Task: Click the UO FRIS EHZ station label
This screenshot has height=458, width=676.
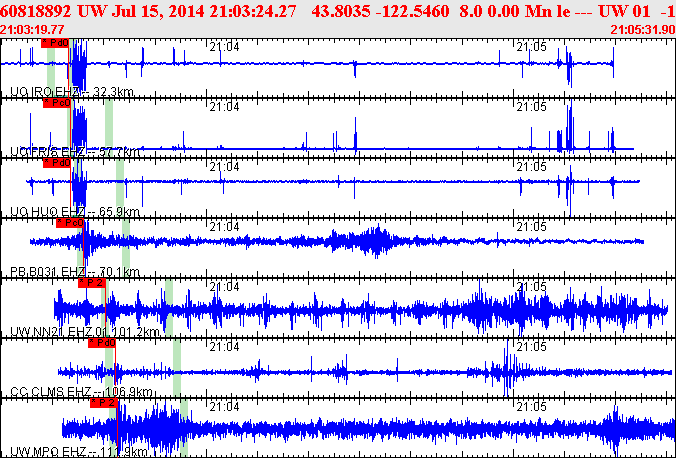Action: point(75,152)
